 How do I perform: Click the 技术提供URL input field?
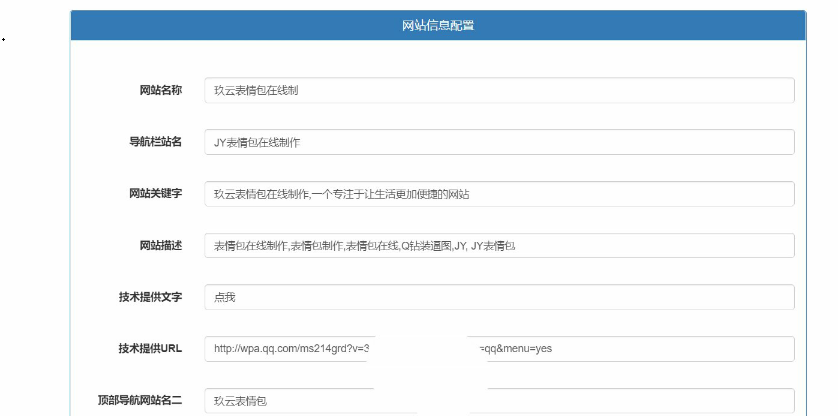[499, 349]
